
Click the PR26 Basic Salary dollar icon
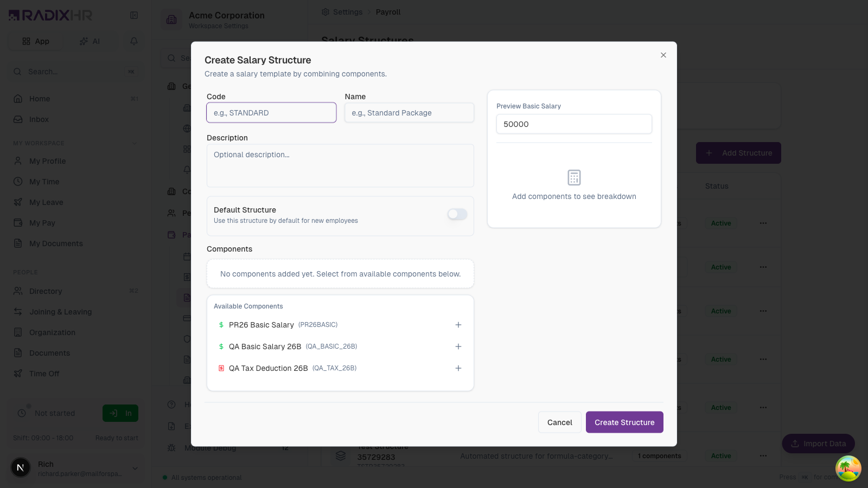(221, 325)
